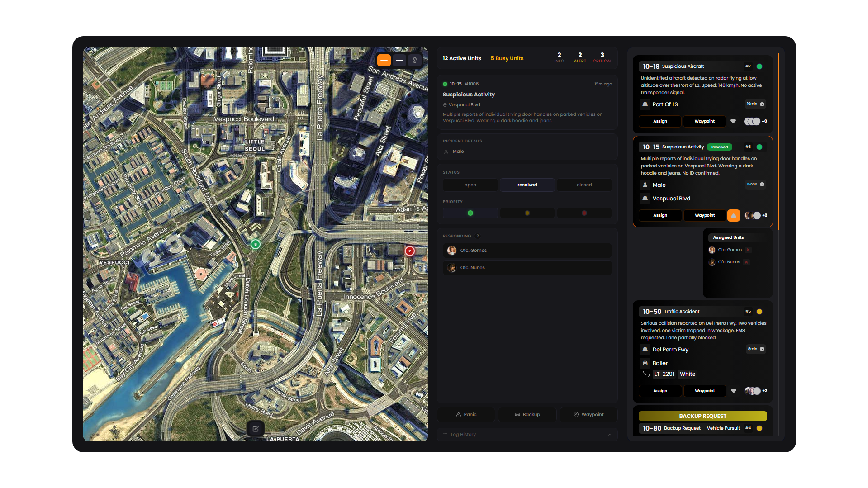Image resolution: width=868 pixels, height=488 pixels.
Task: Open the map edit pencil icon
Action: click(256, 429)
